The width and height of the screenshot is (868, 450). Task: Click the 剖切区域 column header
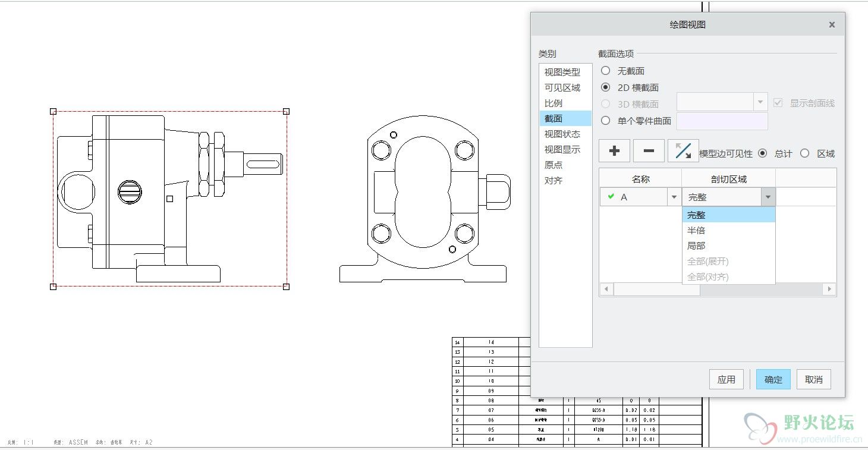point(729,179)
